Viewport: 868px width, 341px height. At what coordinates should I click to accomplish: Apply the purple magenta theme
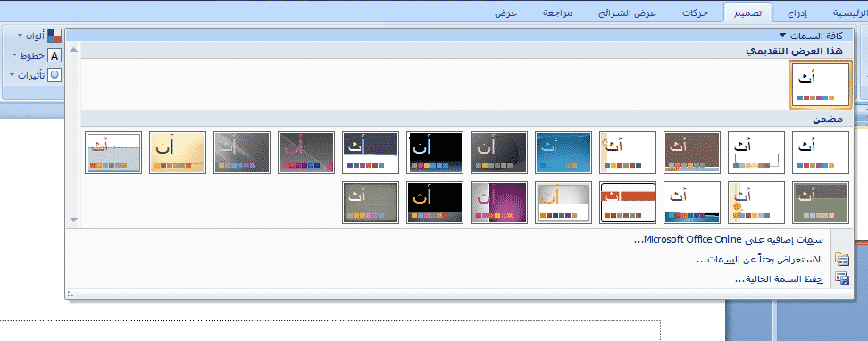click(x=499, y=202)
